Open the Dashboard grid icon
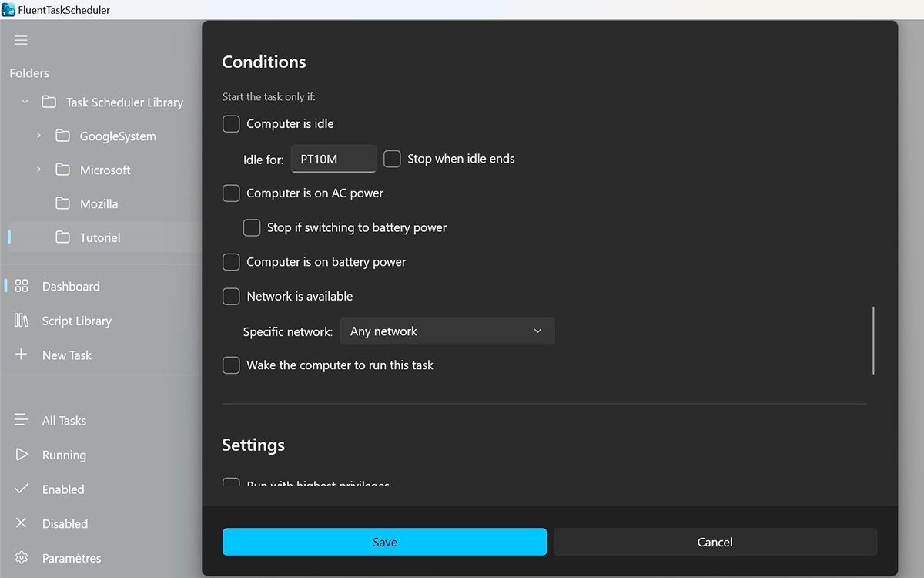Viewport: 924px width, 578px height. coord(23,286)
